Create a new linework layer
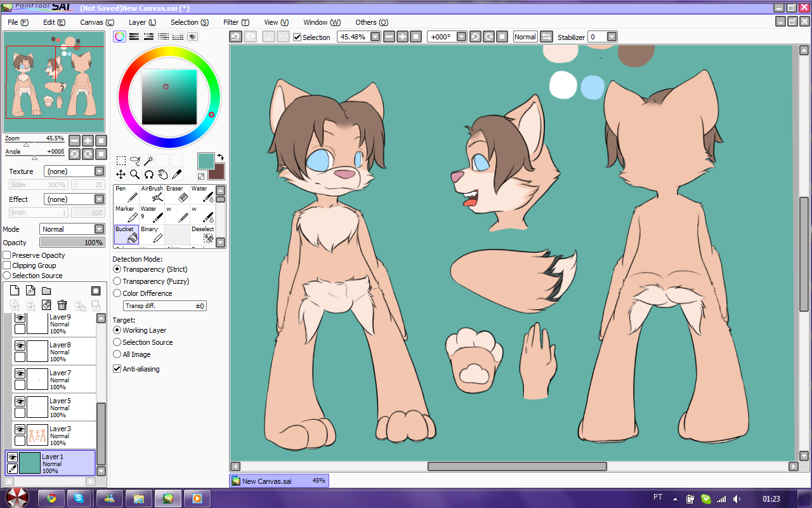Viewport: 812px width, 508px height. tap(30, 291)
